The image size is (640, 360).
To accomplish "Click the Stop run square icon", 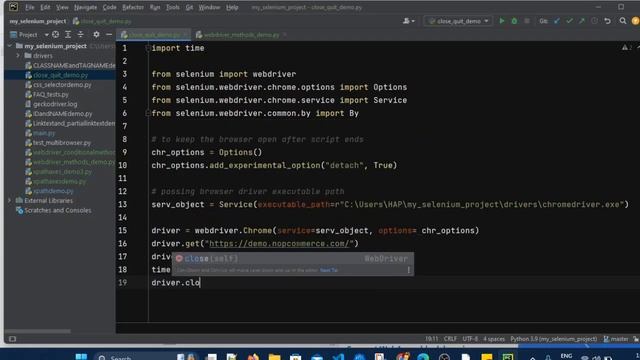I will (x=527, y=21).
